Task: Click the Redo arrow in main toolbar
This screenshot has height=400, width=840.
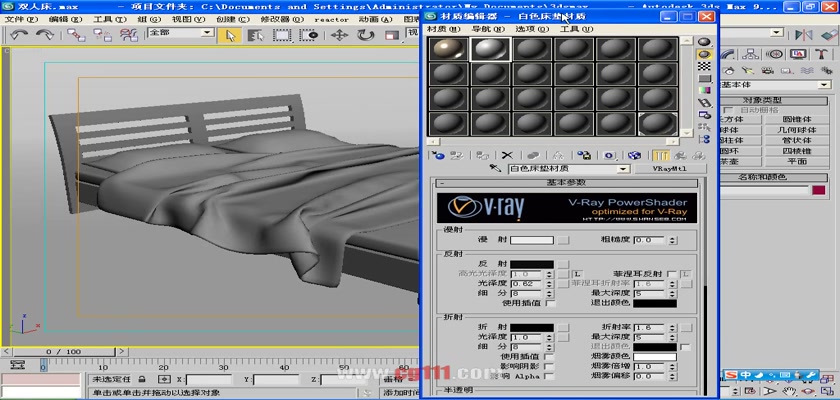Action: point(45,35)
